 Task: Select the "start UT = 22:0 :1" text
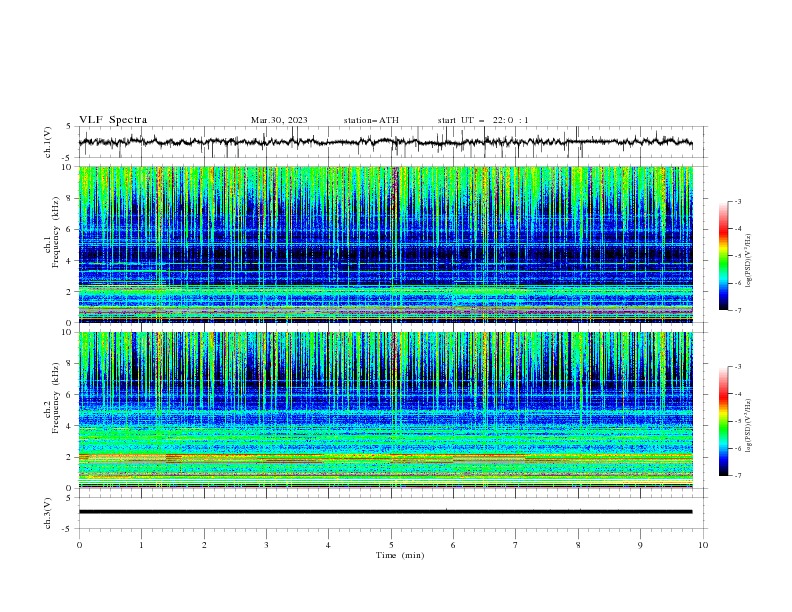pyautogui.click(x=483, y=120)
